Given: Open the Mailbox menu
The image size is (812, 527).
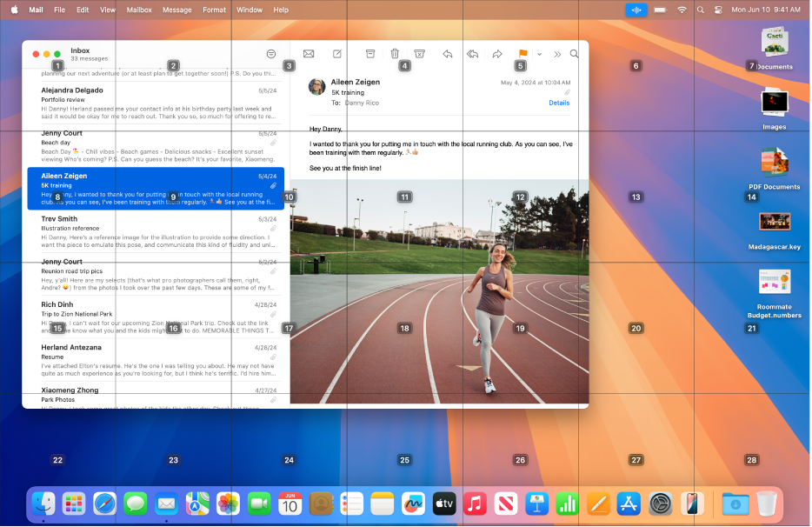Looking at the screenshot, I should (139, 10).
